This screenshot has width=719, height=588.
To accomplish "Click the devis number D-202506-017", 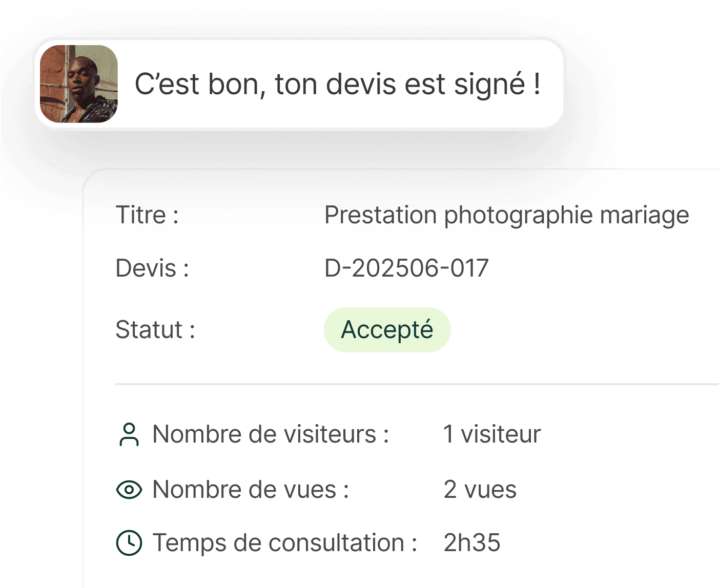I will pyautogui.click(x=406, y=267).
